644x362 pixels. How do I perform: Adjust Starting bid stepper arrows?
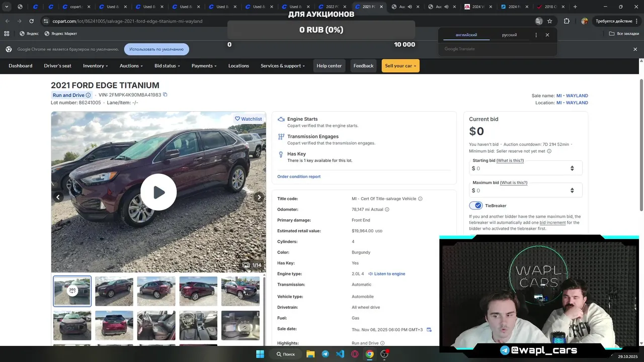(572, 168)
